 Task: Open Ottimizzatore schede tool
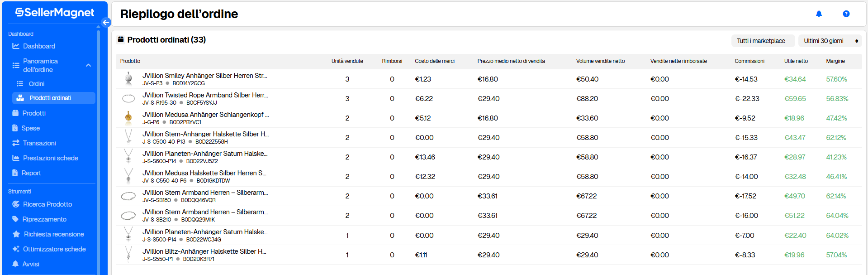click(x=54, y=249)
